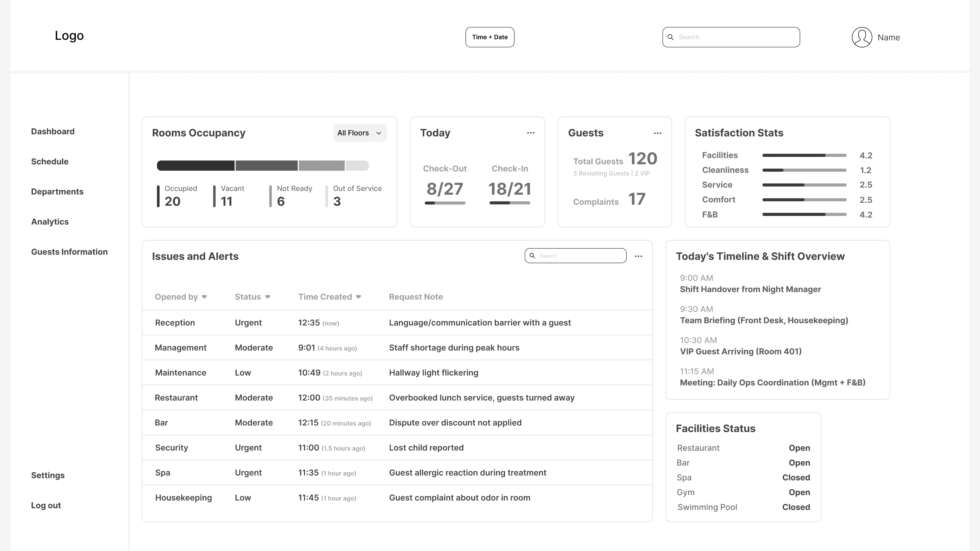Screen dimensions: 980x551
Task: Click Log out in the sidebar
Action: coord(46,505)
